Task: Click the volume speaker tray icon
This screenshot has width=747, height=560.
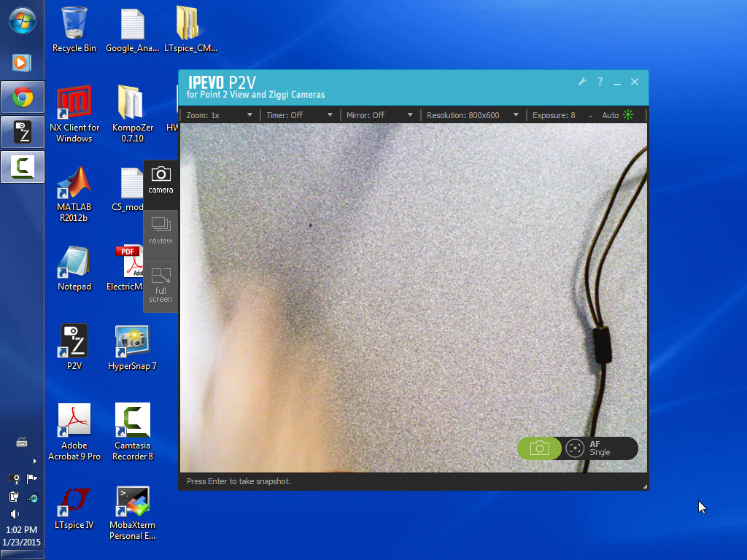Action: [15, 514]
